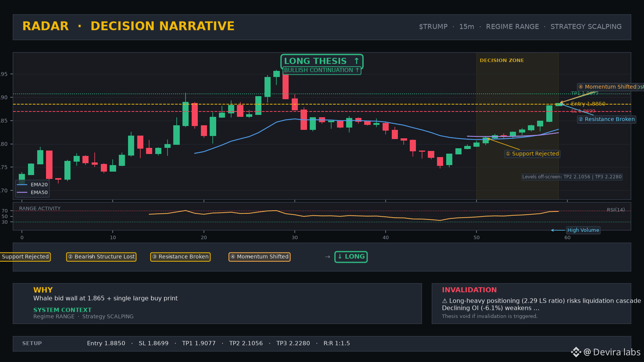
Task: Click the RSI(14) indicator label
Action: 616,210
